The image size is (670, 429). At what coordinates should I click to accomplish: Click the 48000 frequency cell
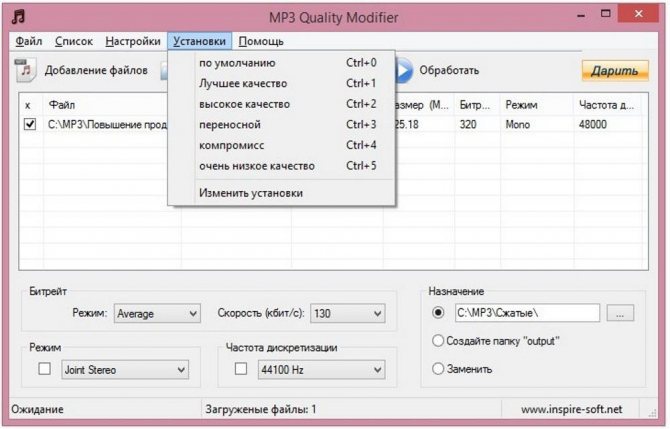[x=593, y=125]
